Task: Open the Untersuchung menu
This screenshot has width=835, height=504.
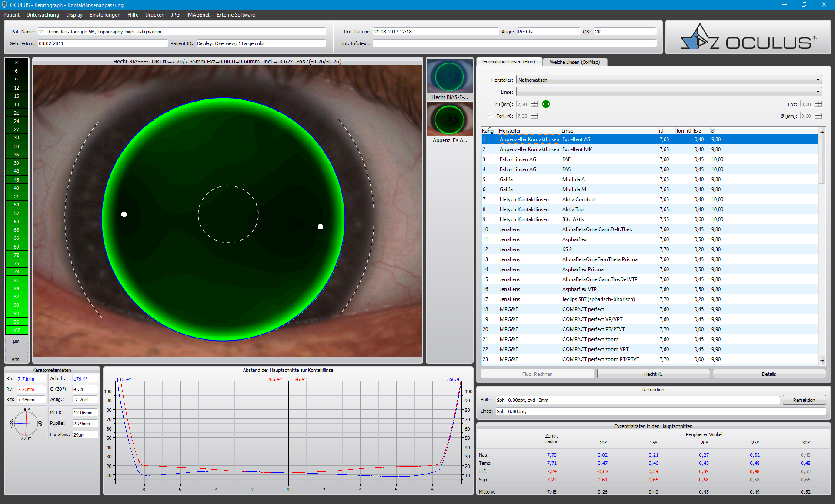Action: 43,15
